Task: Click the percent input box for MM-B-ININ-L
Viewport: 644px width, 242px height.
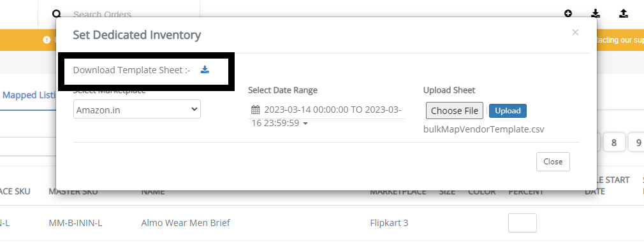Action: (522, 223)
